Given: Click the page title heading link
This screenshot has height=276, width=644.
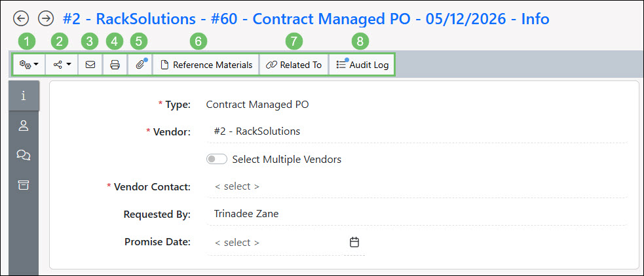Looking at the screenshot, I should 306,18.
